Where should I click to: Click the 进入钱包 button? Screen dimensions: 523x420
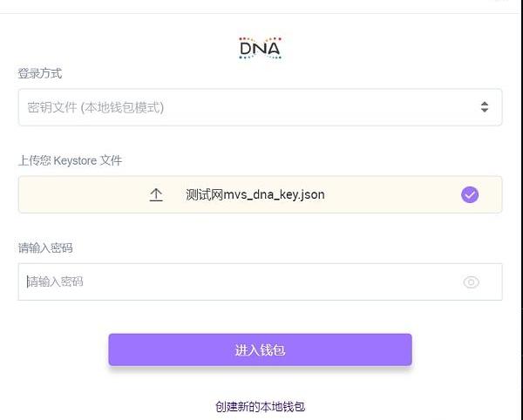click(x=260, y=349)
